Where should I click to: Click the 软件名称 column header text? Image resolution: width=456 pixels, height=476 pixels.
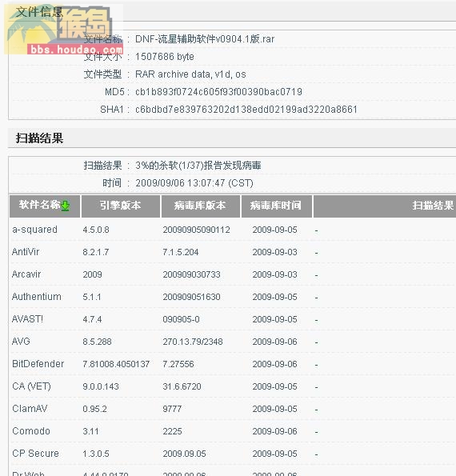40,205
